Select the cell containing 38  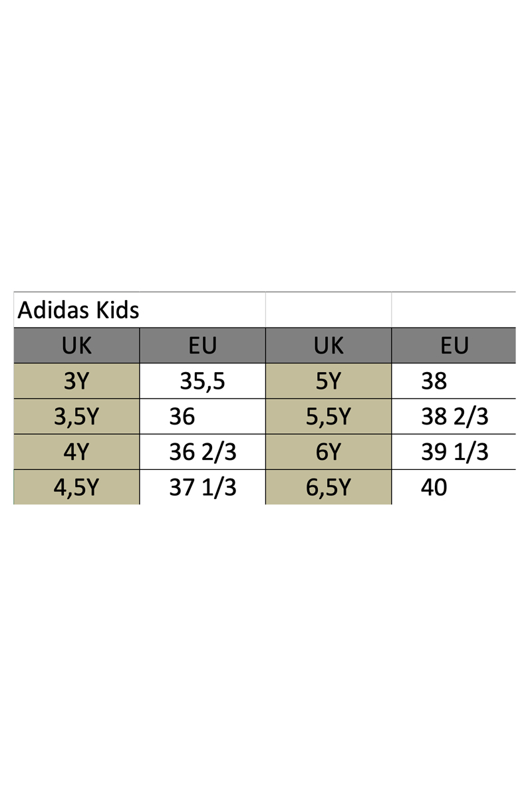pos(454,381)
